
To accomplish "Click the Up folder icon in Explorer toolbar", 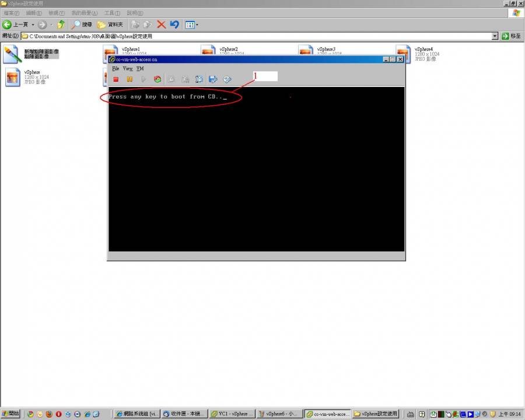I will [x=61, y=24].
